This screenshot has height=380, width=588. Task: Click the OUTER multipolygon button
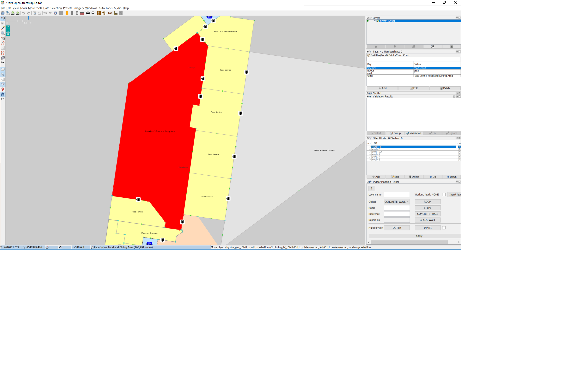click(x=397, y=228)
